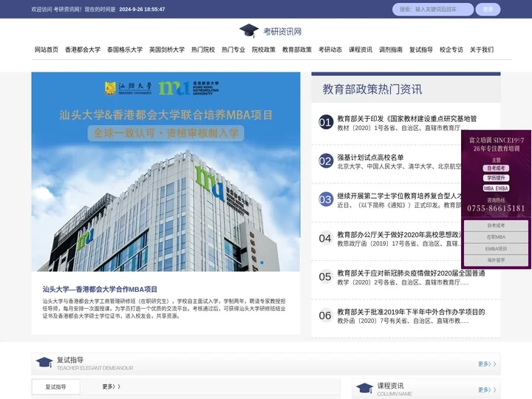Open article 强基计划试点高校名单

[370, 157]
